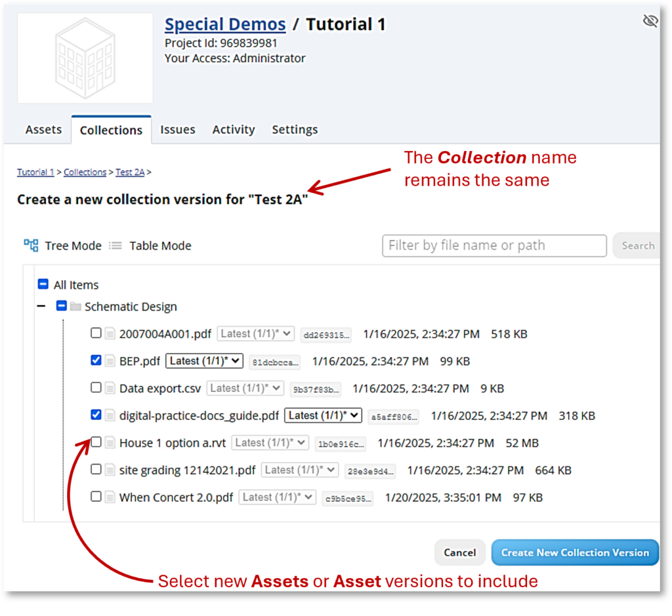Switch to the Assets tab
This screenshot has height=616, width=672.
click(x=43, y=129)
